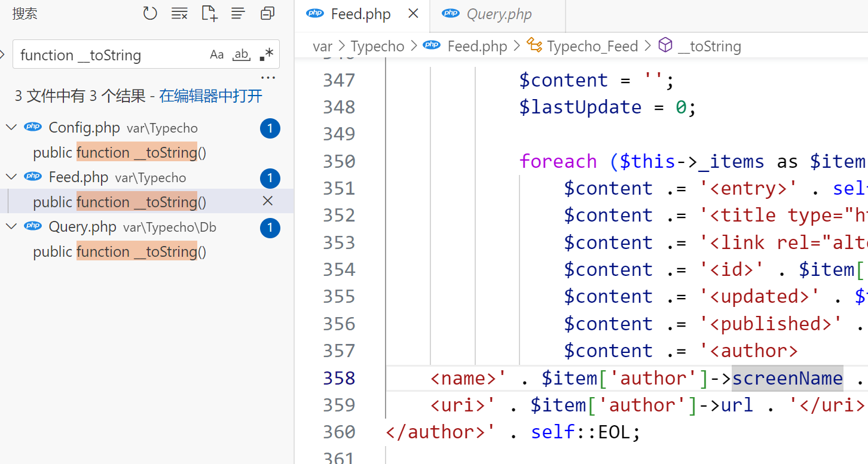Enable regular expression search
The height and width of the screenshot is (464, 868).
point(267,55)
